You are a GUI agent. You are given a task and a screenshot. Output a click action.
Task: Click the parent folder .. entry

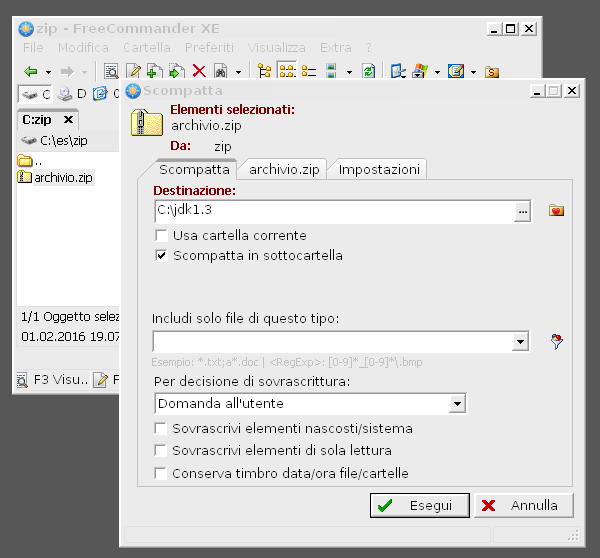(x=30, y=161)
